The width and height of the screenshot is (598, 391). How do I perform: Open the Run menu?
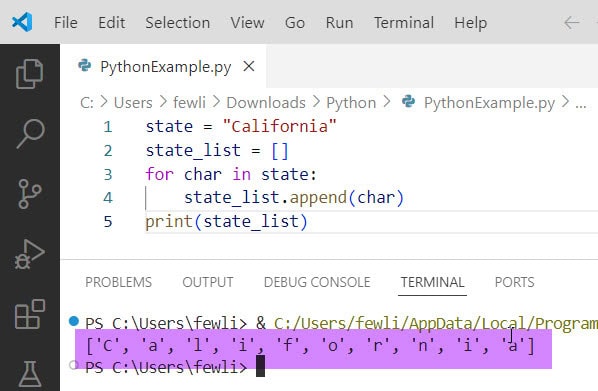coord(339,23)
